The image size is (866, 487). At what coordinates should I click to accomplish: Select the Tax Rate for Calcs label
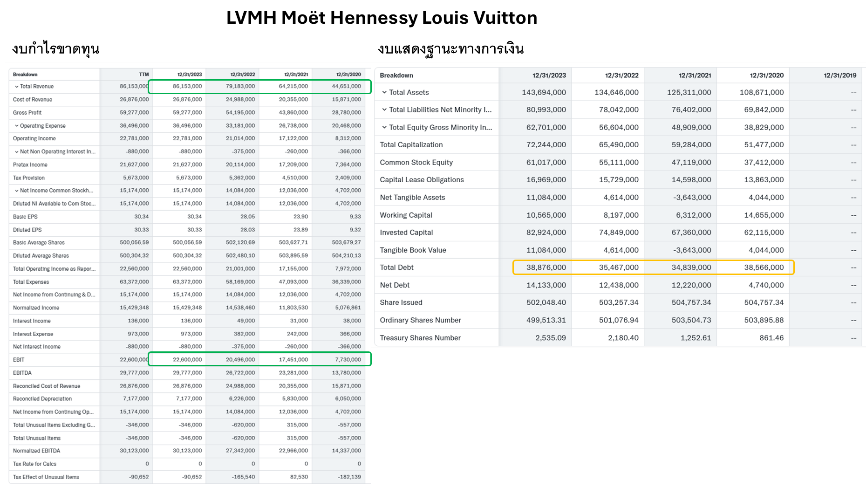(x=34, y=464)
